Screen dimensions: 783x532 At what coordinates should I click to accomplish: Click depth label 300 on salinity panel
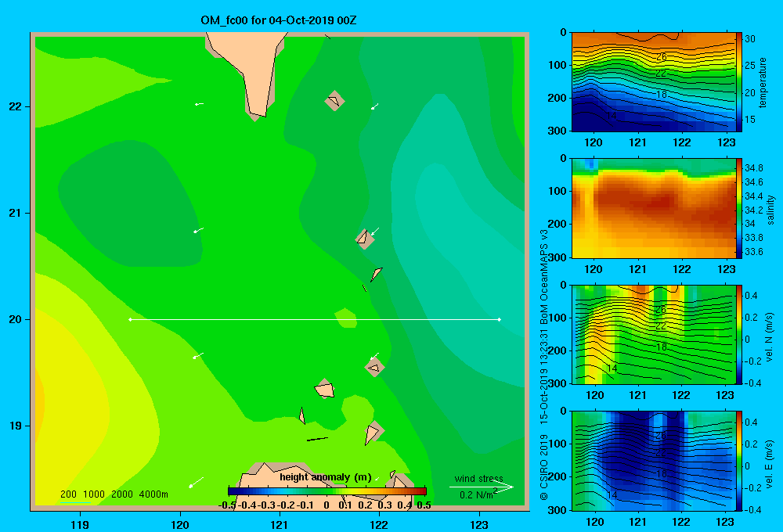557,257
